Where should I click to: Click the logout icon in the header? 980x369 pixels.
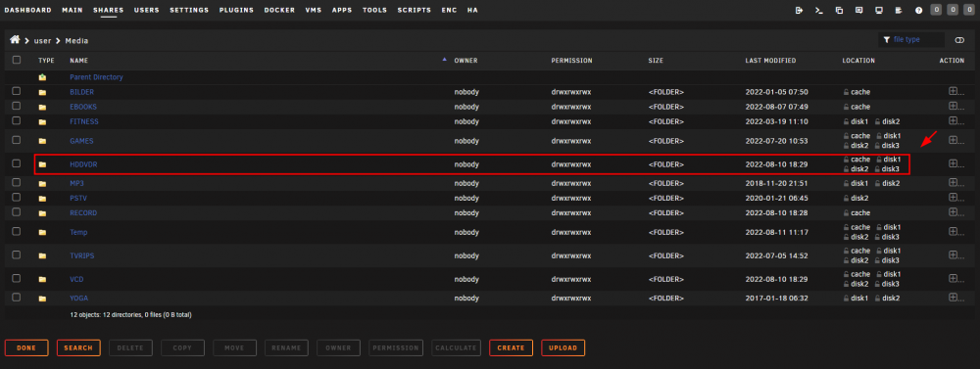tap(799, 11)
